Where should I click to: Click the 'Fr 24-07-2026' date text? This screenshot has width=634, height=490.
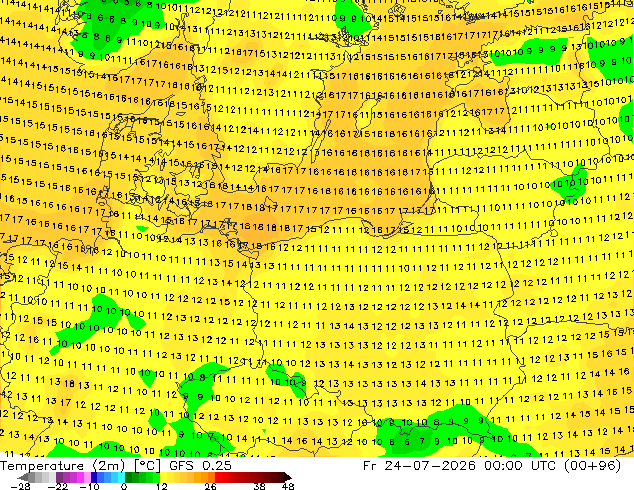(x=419, y=466)
